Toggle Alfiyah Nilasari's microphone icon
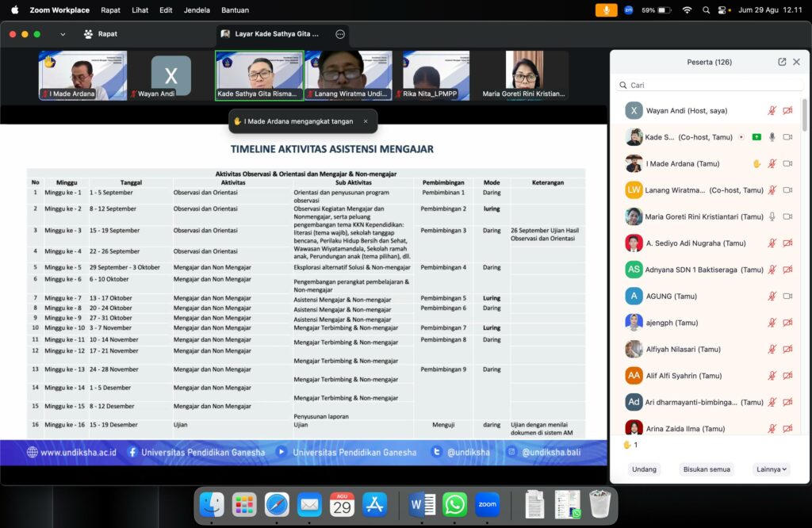This screenshot has width=812, height=528. (x=772, y=349)
